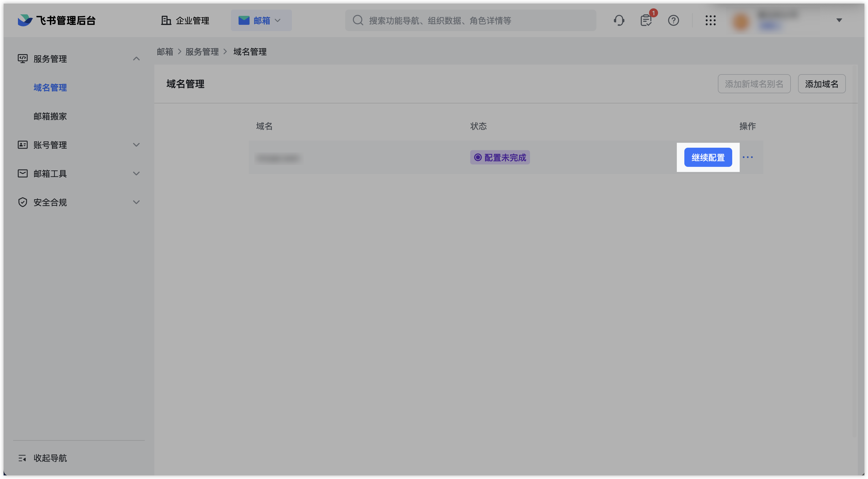Click the customer support headset icon
This screenshot has width=868, height=479.
619,21
